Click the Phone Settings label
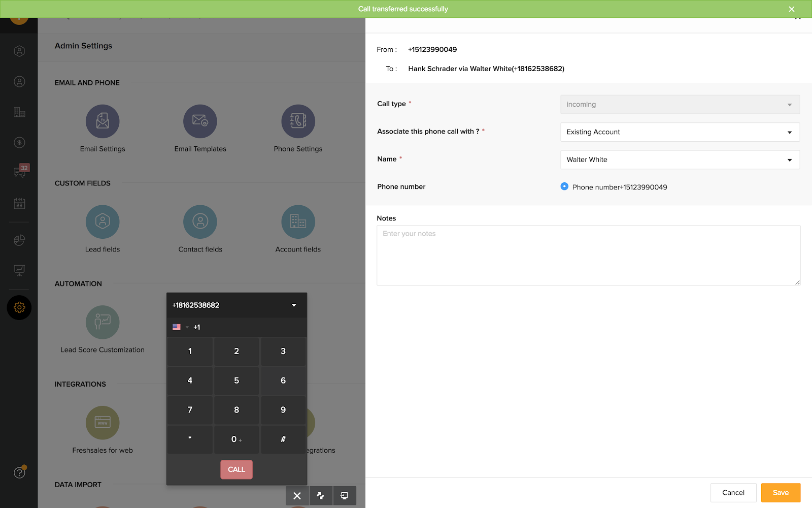The width and height of the screenshot is (812, 508). point(298,149)
